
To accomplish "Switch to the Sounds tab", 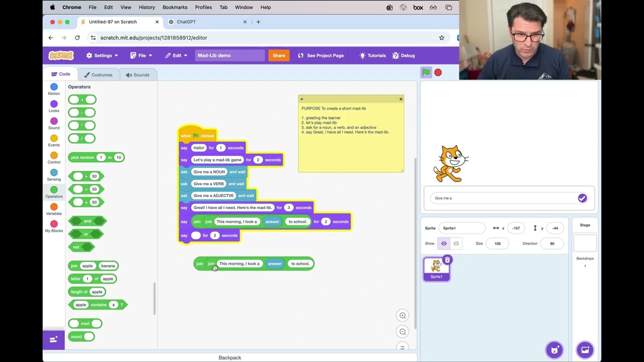I will click(x=137, y=74).
